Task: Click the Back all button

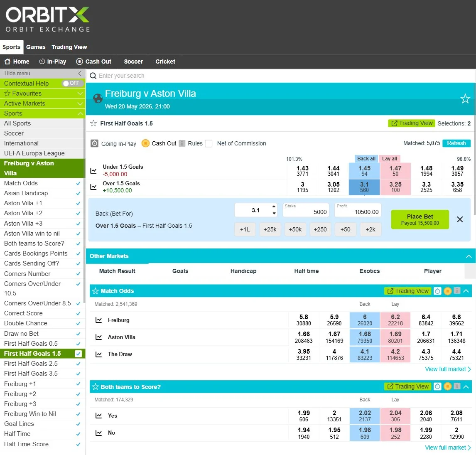Action: click(366, 159)
